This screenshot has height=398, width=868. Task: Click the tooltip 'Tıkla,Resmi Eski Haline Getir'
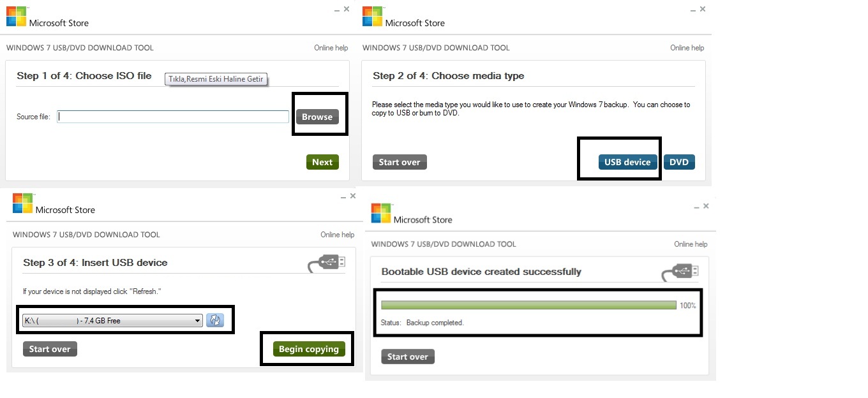tap(216, 79)
